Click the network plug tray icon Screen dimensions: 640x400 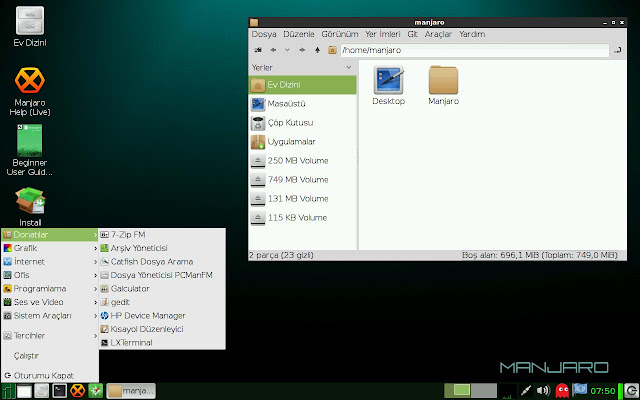point(526,391)
